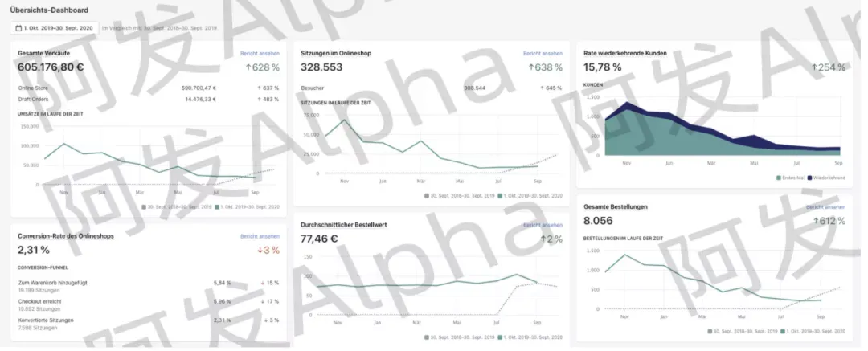View report link for Conversion-Rate des Onlineshops
Screen dimensions: 868x351
[260, 236]
